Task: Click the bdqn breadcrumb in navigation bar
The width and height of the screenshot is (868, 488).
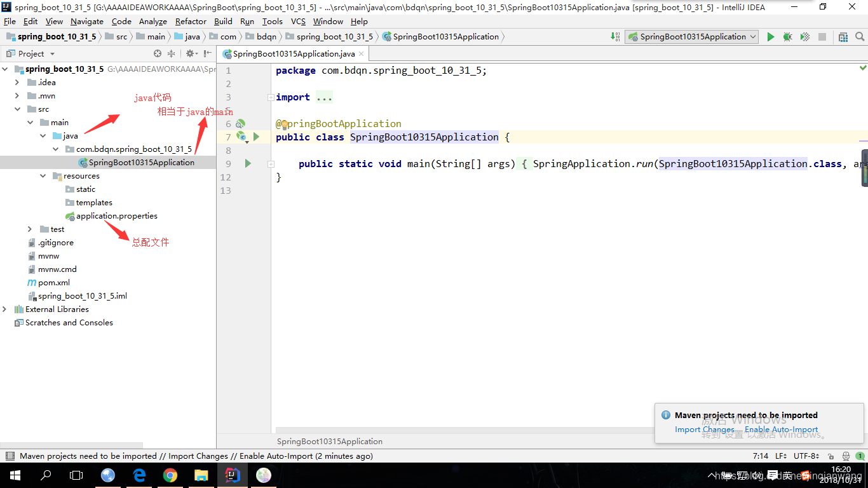Action: [x=261, y=37]
